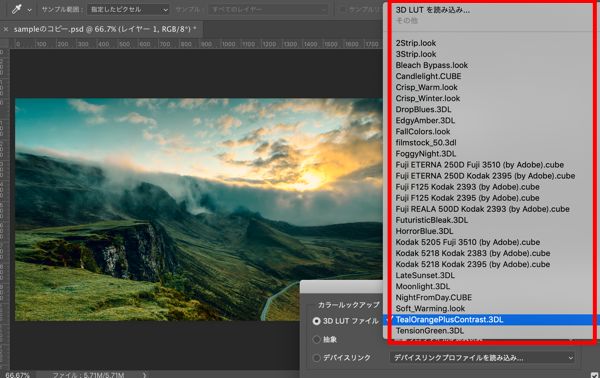Select Kodak 5205 Fuji 3510 cube
The height and width of the screenshot is (378, 600).
(x=468, y=243)
